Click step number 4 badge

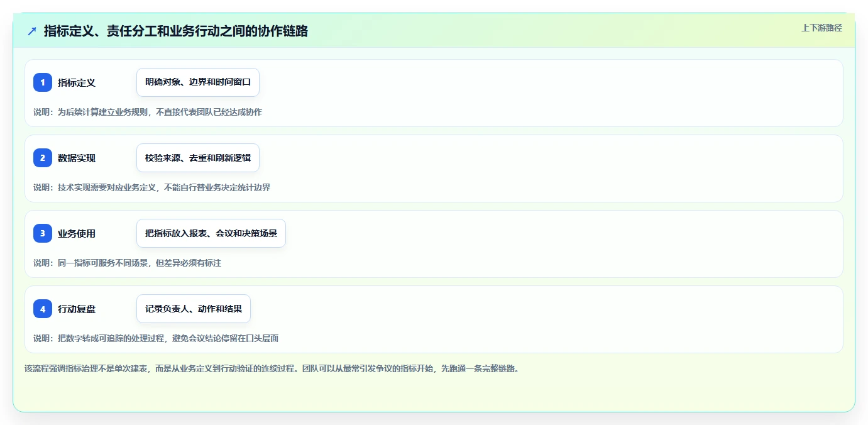click(43, 309)
